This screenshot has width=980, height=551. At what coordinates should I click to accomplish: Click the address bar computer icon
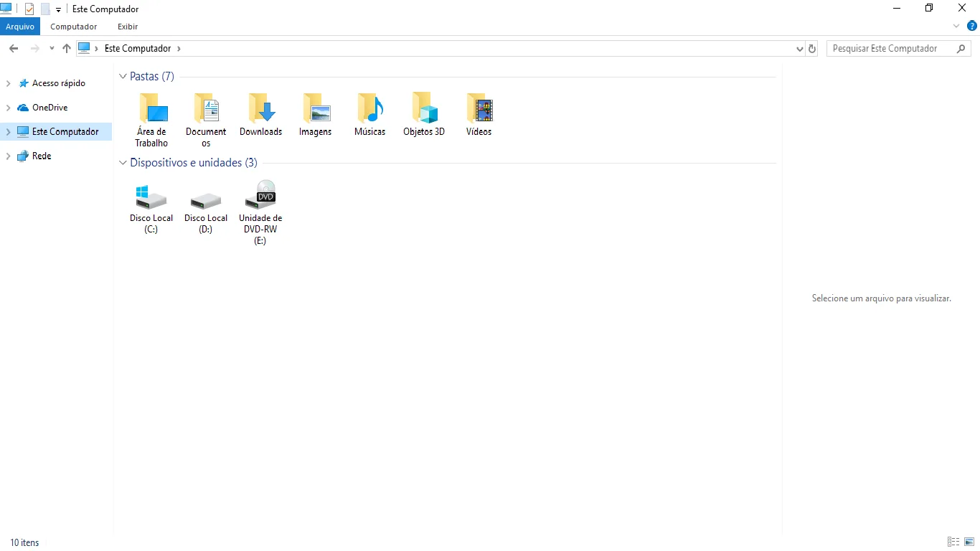click(x=85, y=48)
